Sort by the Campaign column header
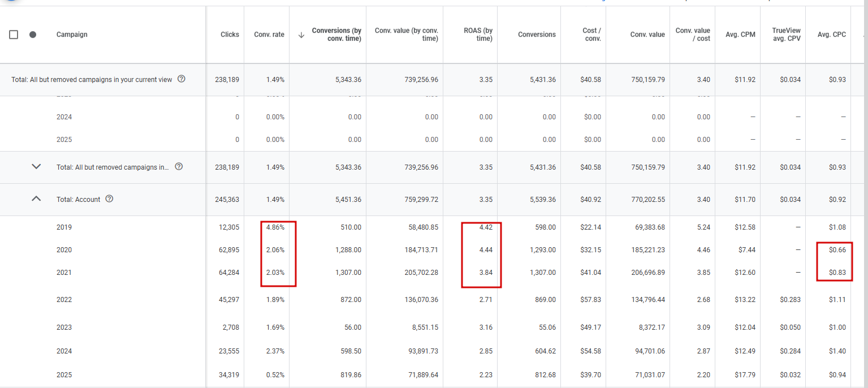This screenshot has height=388, width=868. 72,35
